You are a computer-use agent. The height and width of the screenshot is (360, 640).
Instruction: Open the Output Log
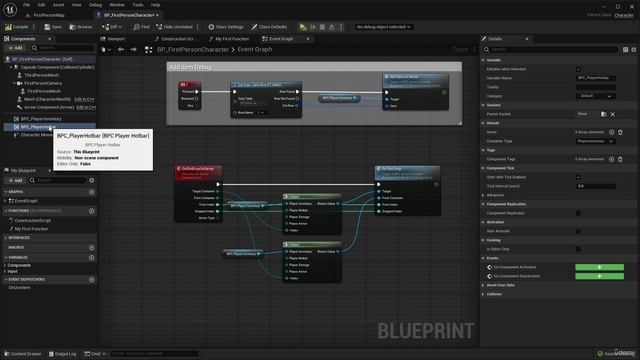click(x=62, y=354)
